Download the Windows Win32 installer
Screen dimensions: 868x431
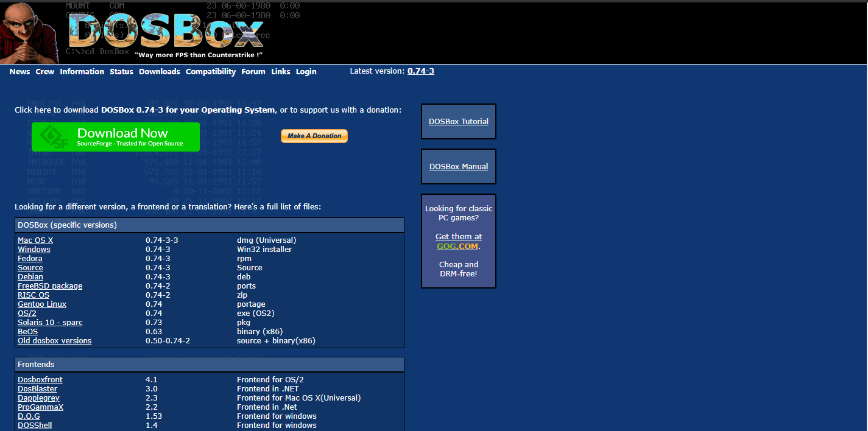click(x=34, y=249)
